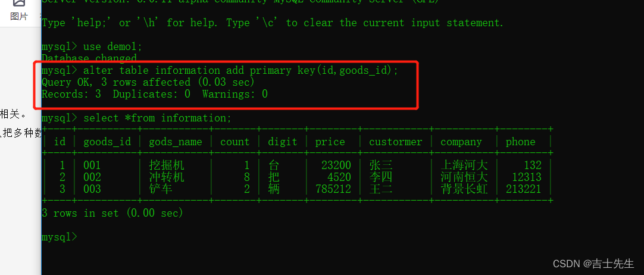Viewport: 644px width, 275px height.
Task: Click the goods name 挖掘机
Action: tap(167, 165)
